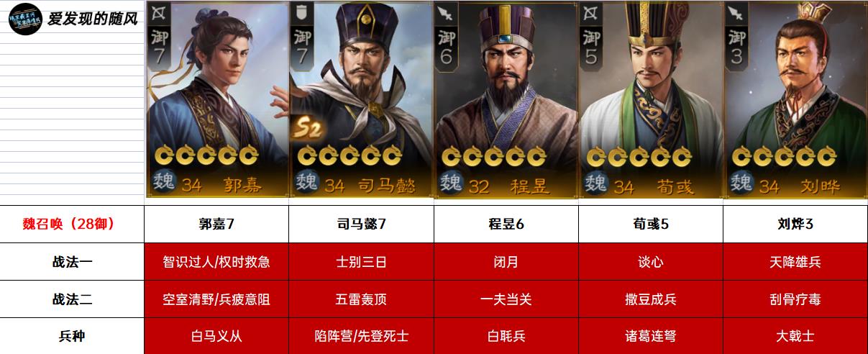The height and width of the screenshot is (354, 868).
Task: Click the 魏召唤（28御） header cell
Action: click(72, 224)
